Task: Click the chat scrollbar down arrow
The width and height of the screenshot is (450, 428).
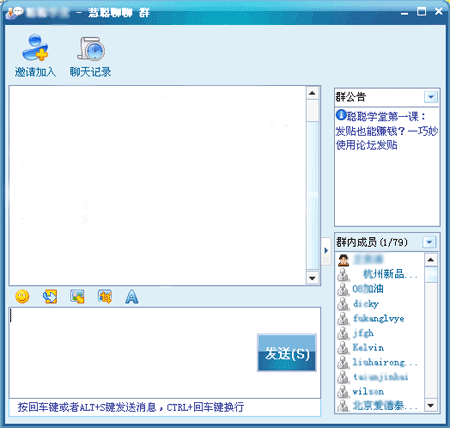Action: click(312, 278)
